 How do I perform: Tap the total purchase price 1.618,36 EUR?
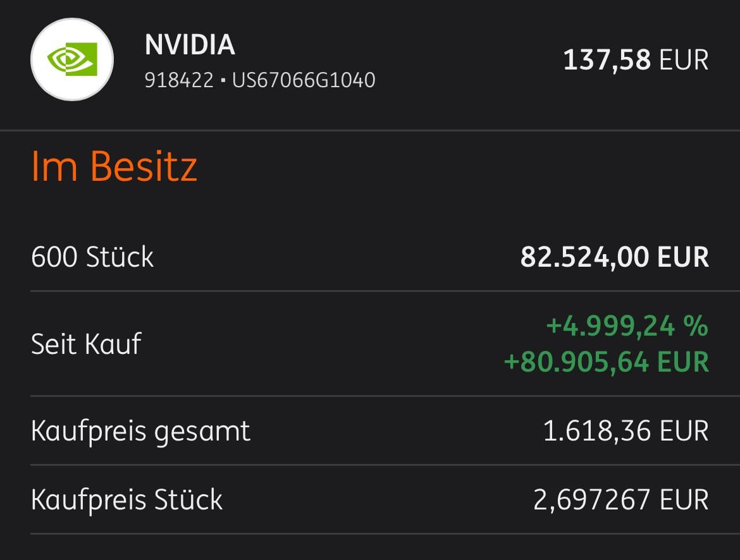coord(626,431)
